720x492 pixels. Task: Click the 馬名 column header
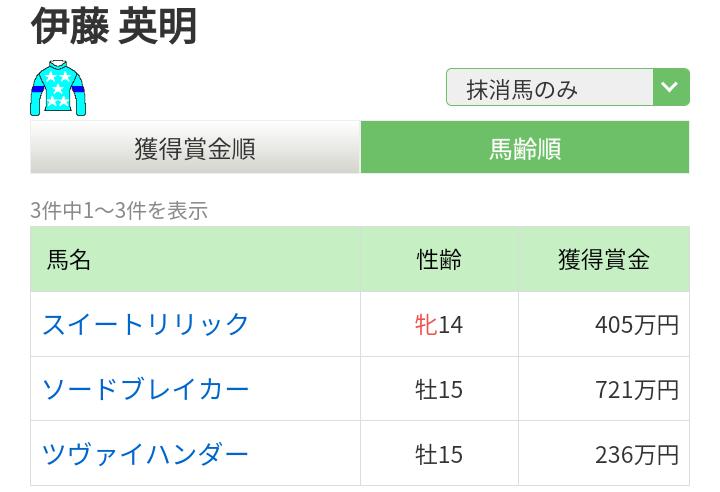pos(69,260)
